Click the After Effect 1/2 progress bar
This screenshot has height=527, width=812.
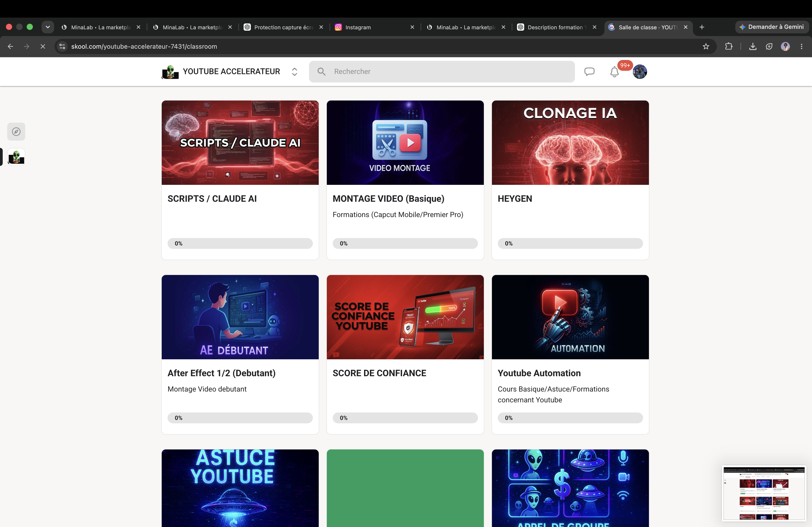(x=240, y=418)
